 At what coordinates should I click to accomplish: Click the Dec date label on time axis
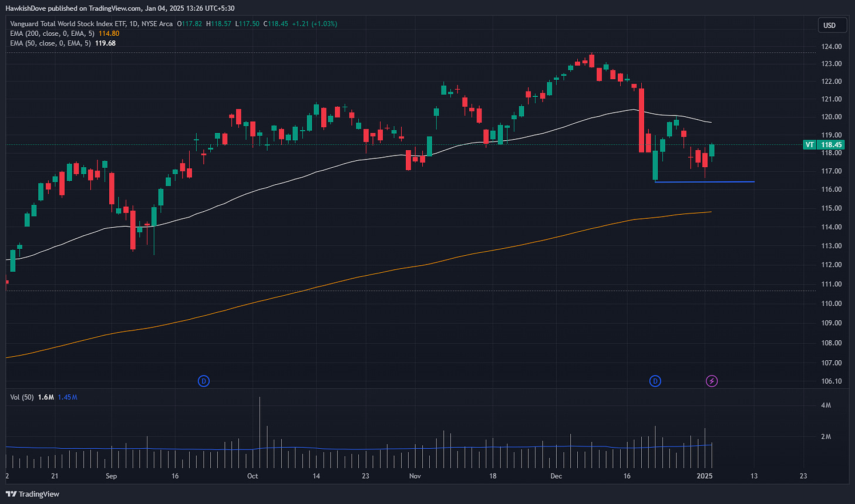coord(556,476)
